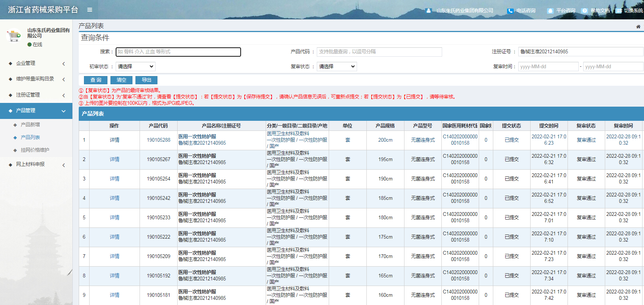Image resolution: width=644 pixels, height=305 pixels.
Task: Open 帮助文档 help icon
Action: (x=585, y=11)
